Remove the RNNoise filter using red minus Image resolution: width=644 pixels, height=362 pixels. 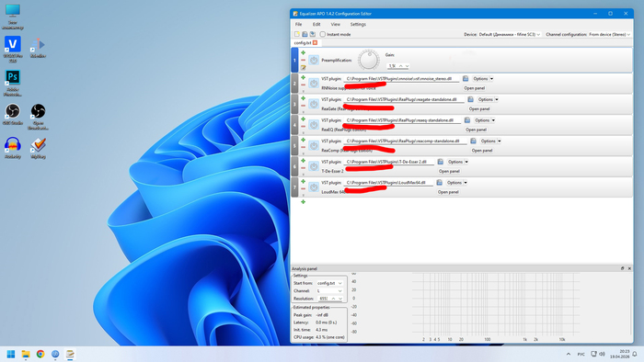(303, 85)
